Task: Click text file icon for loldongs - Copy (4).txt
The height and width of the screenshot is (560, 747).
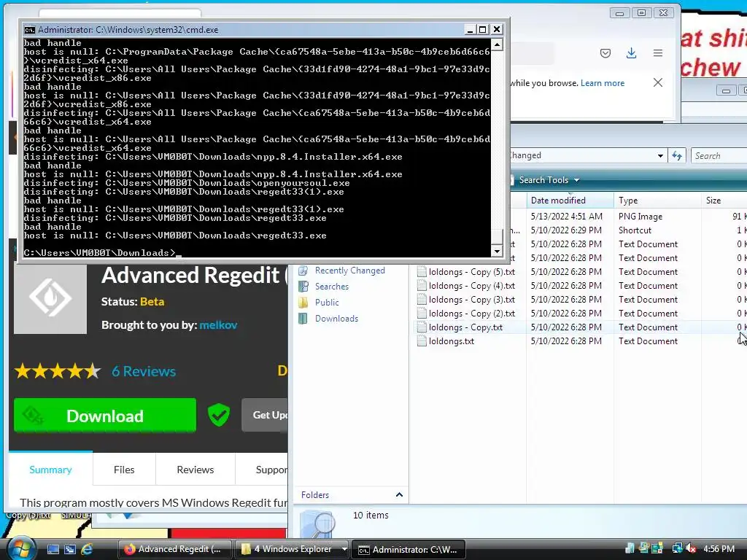Action: [x=422, y=286]
